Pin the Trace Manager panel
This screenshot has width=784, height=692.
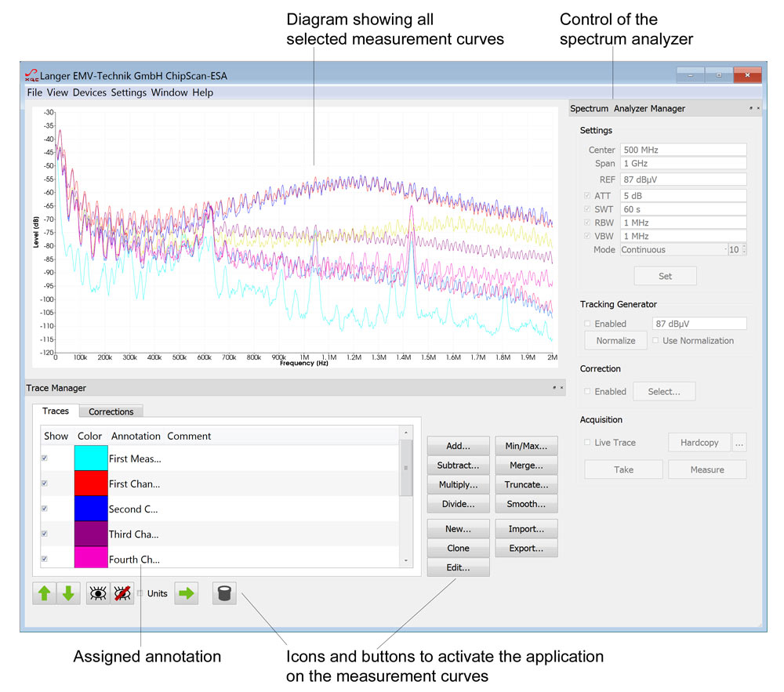pyautogui.click(x=554, y=388)
